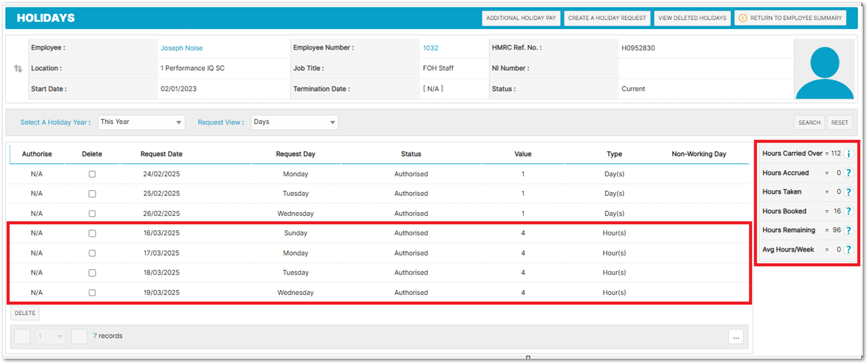Show help for Hours Remaining
The height and width of the screenshot is (364, 868).
click(848, 230)
